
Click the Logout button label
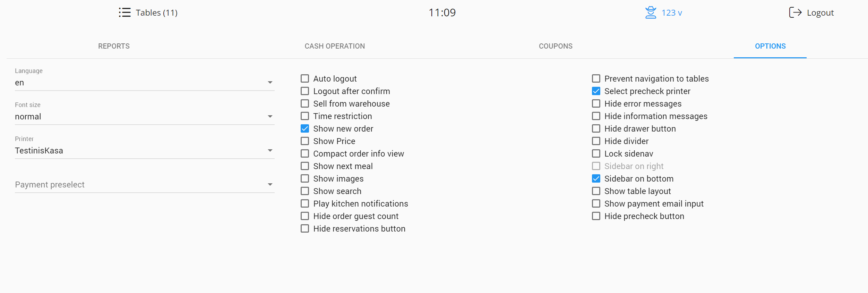point(820,13)
